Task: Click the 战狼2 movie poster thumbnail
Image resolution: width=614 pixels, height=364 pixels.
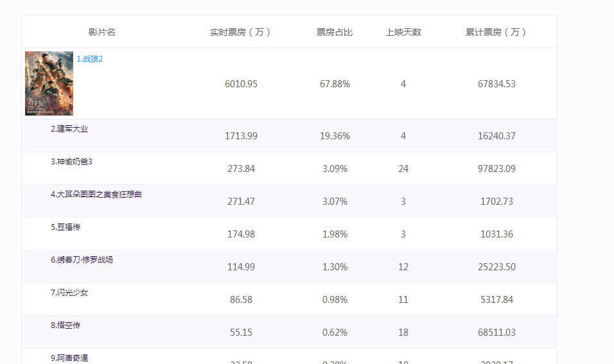Action: (49, 83)
